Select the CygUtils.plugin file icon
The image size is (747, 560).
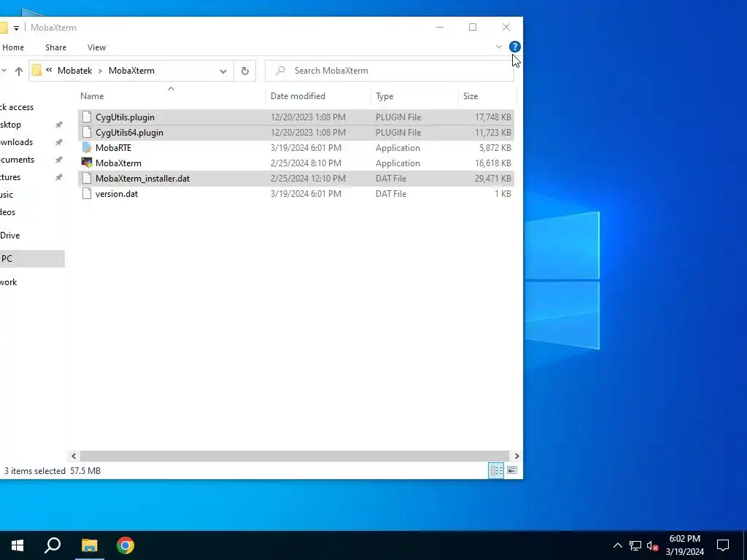pyautogui.click(x=87, y=117)
